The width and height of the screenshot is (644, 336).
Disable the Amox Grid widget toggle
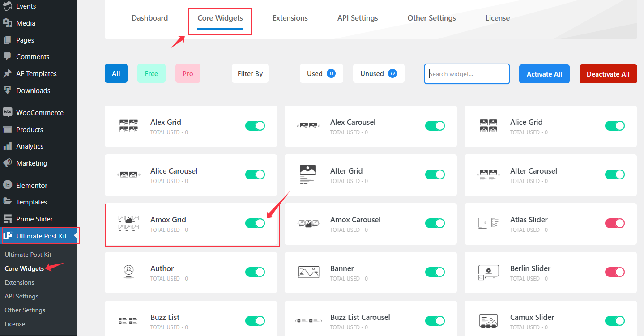click(255, 223)
